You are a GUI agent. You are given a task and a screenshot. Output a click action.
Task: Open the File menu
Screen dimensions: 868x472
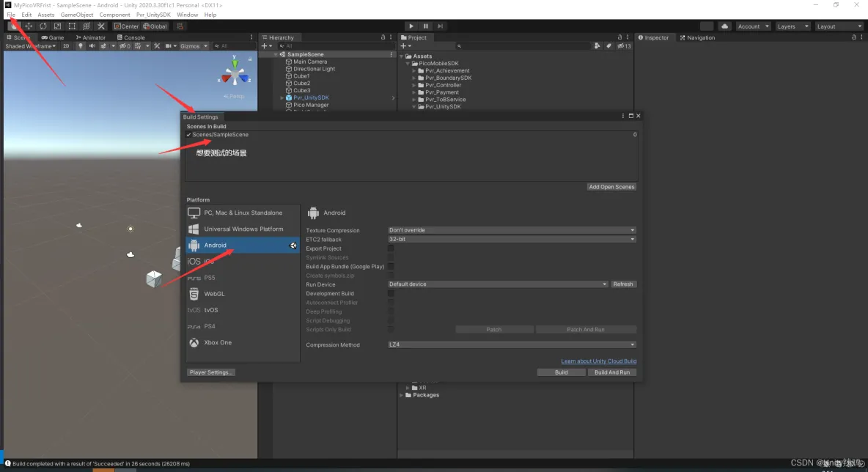[x=10, y=15]
